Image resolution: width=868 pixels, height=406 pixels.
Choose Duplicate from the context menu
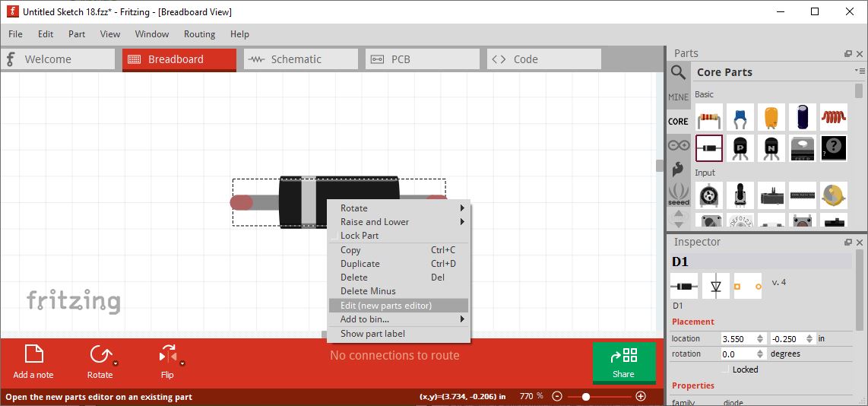pyautogui.click(x=398, y=264)
